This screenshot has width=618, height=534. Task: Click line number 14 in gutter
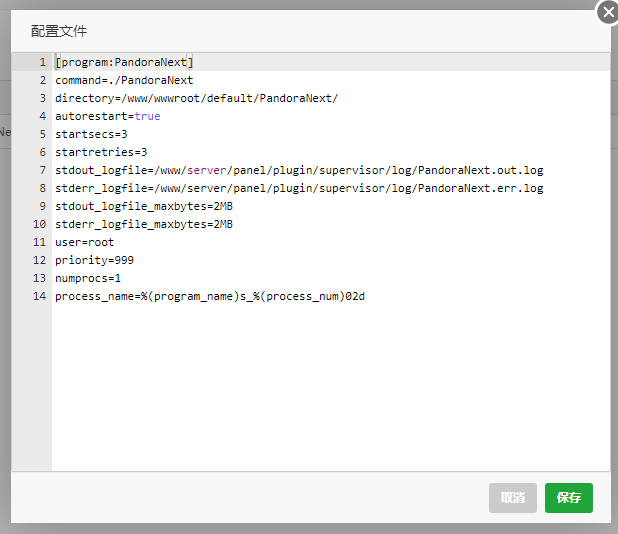39,296
